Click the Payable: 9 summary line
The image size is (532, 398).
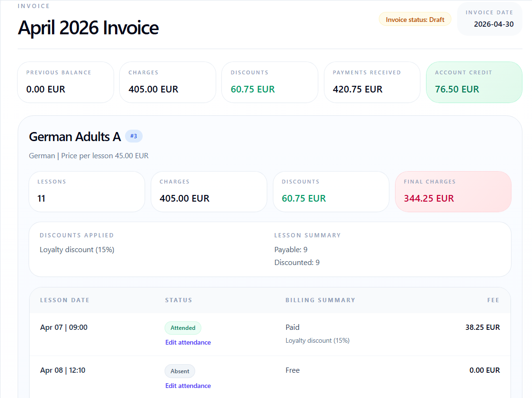(x=291, y=250)
